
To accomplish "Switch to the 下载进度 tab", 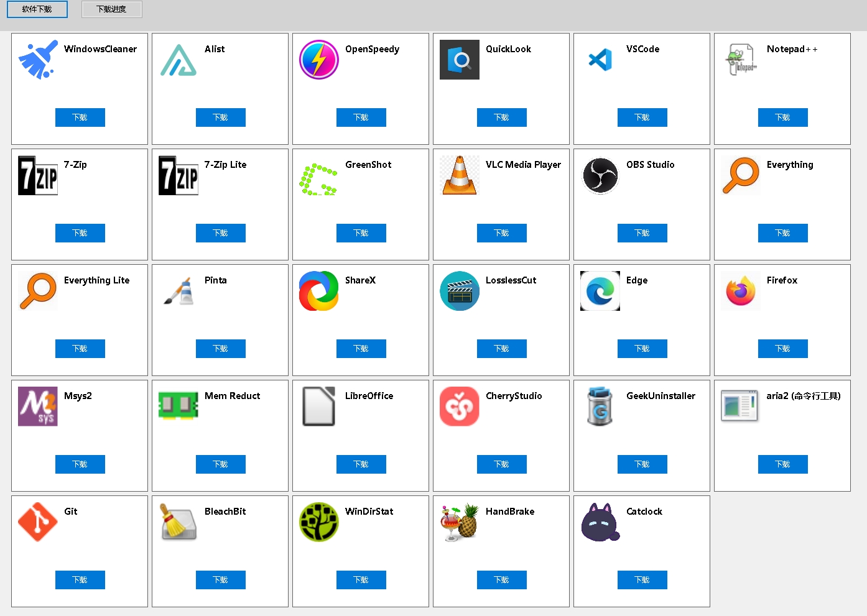I will pyautogui.click(x=111, y=9).
